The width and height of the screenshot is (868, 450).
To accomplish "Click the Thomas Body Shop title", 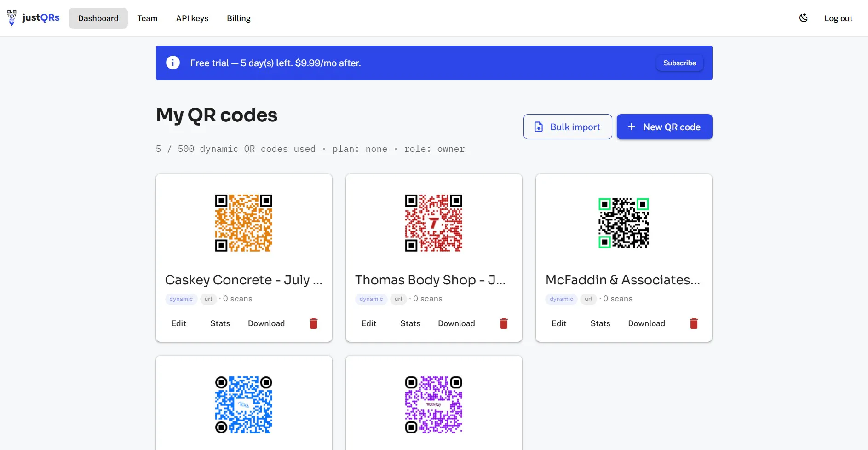I will (x=430, y=280).
